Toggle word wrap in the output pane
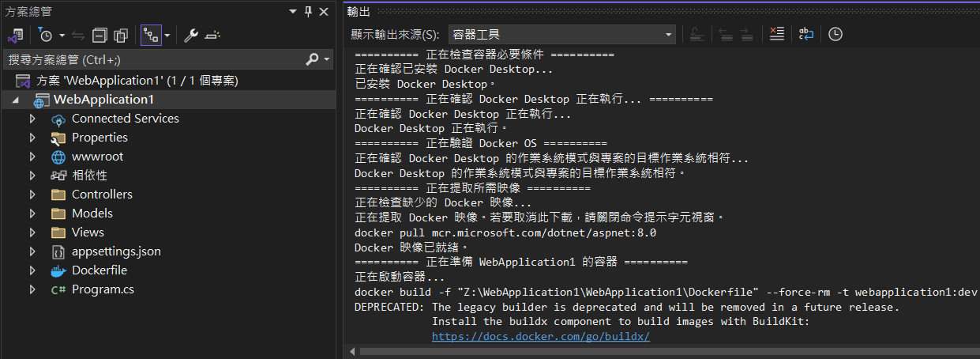 coord(805,34)
